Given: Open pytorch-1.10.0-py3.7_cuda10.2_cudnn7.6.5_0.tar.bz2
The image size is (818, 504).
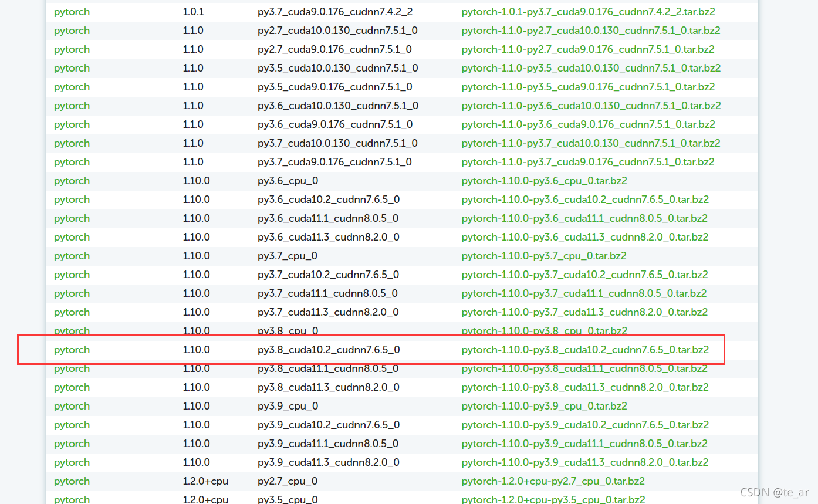Looking at the screenshot, I should (x=585, y=275).
